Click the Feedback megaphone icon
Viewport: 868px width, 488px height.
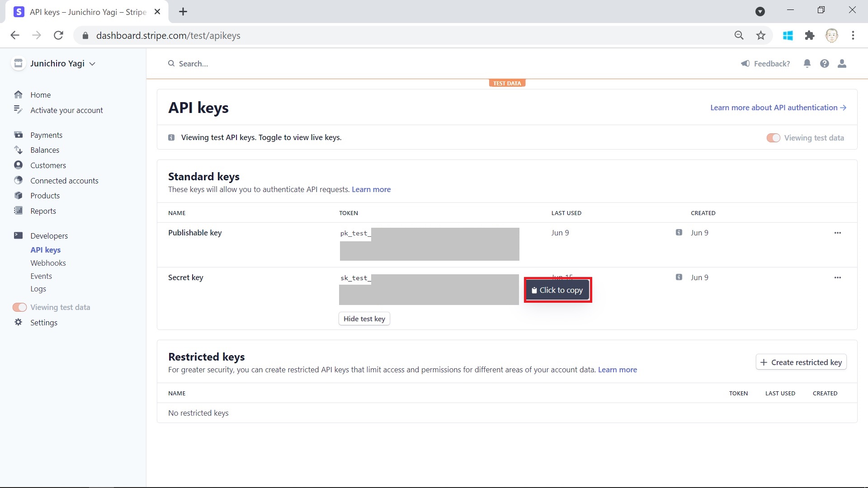pos(745,64)
